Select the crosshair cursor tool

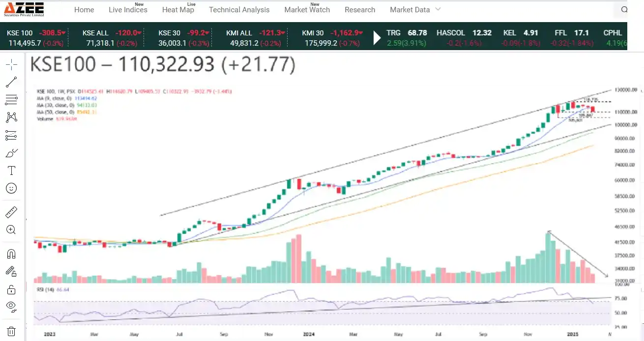click(11, 64)
